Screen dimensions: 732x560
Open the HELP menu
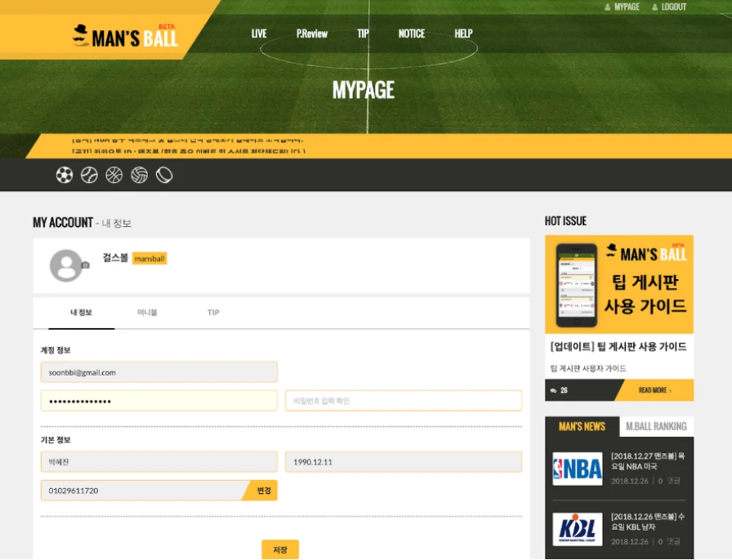[x=463, y=33]
